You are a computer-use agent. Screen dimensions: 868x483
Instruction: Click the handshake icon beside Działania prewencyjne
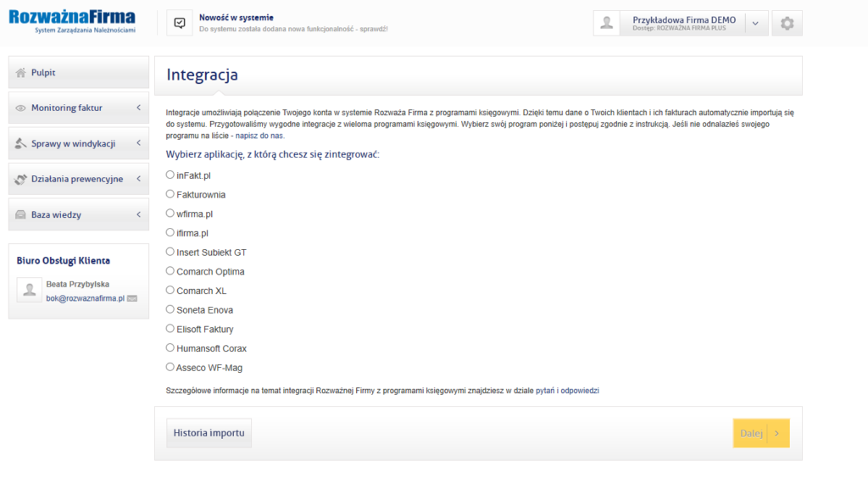pyautogui.click(x=20, y=180)
